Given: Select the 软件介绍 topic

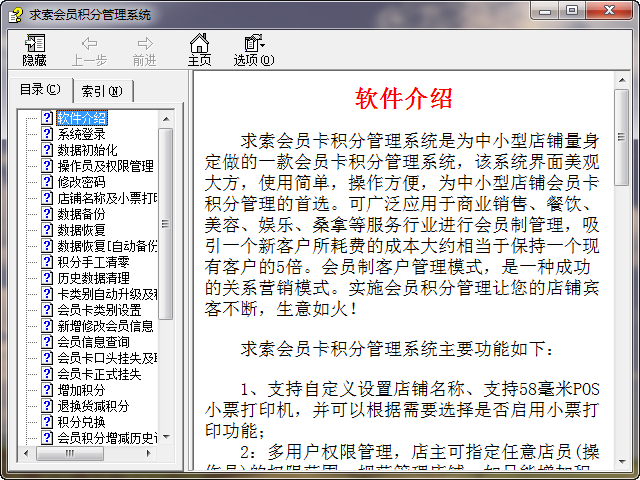Looking at the screenshot, I should 82,118.
